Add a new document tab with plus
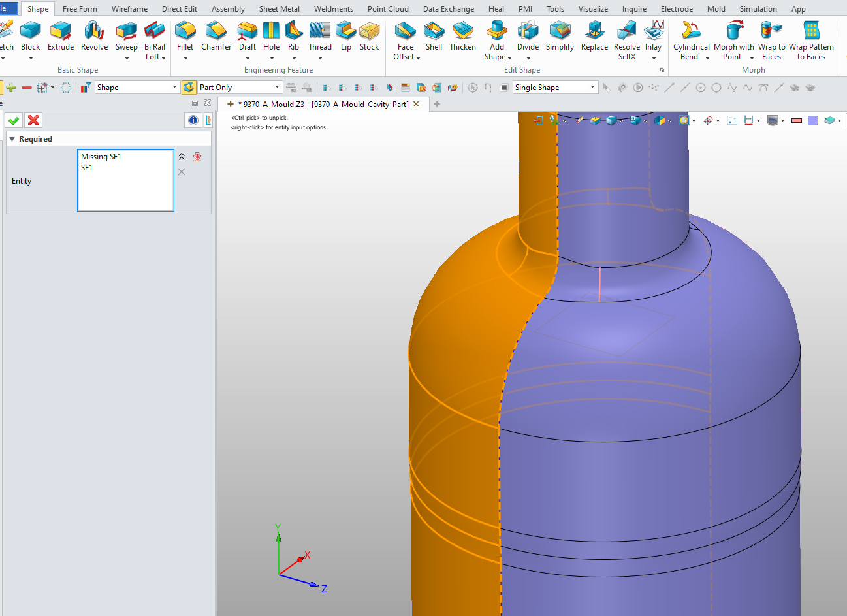847x616 pixels. pyautogui.click(x=437, y=104)
